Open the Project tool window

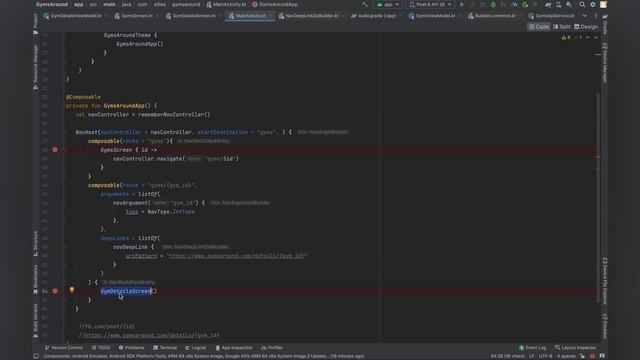click(36, 24)
